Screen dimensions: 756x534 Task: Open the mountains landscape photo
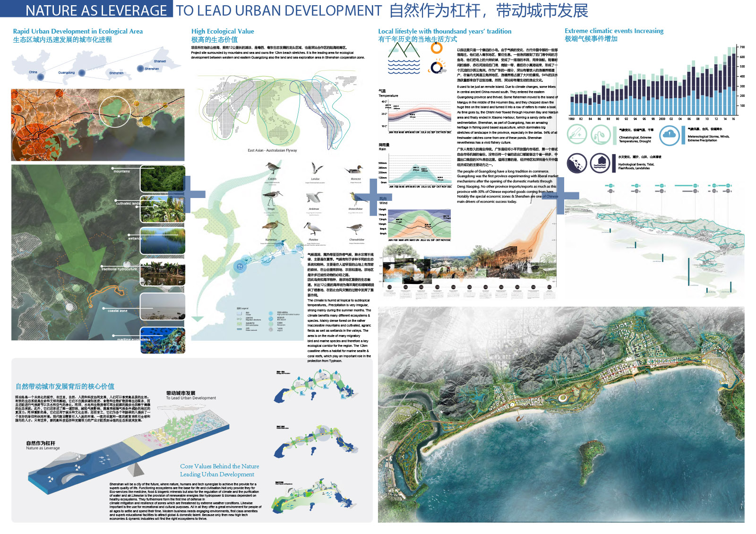163,179
